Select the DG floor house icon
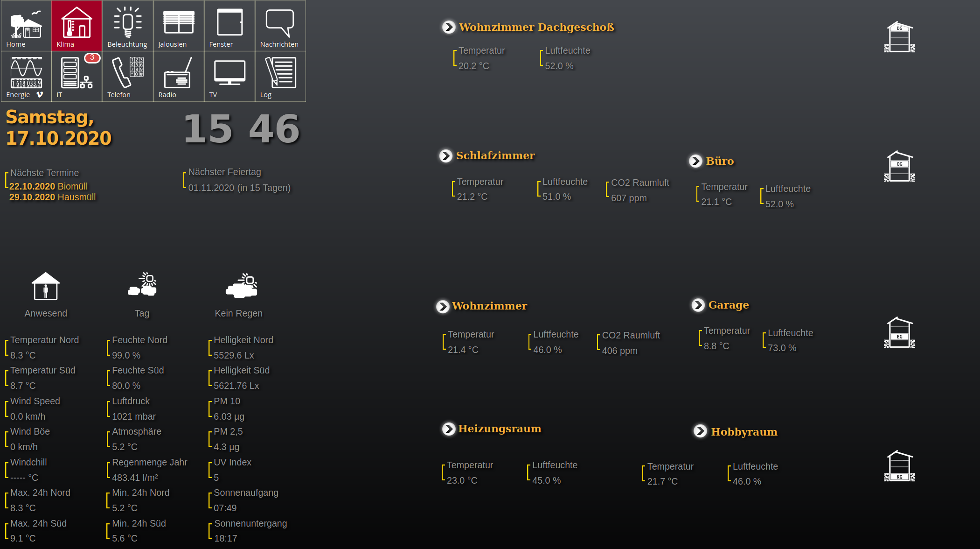The image size is (980, 549). 899,37
